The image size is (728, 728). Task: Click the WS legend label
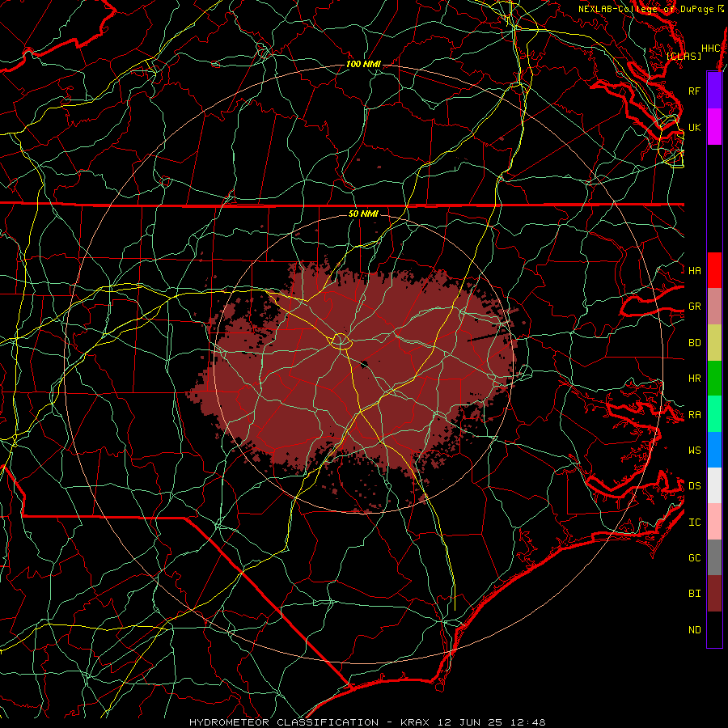coord(694,450)
